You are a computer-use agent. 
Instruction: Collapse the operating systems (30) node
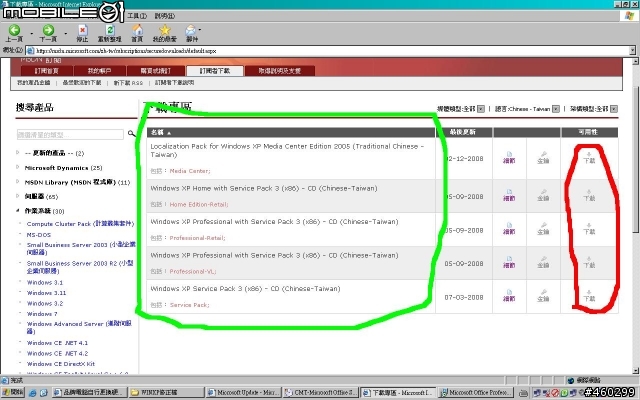tap(18, 211)
